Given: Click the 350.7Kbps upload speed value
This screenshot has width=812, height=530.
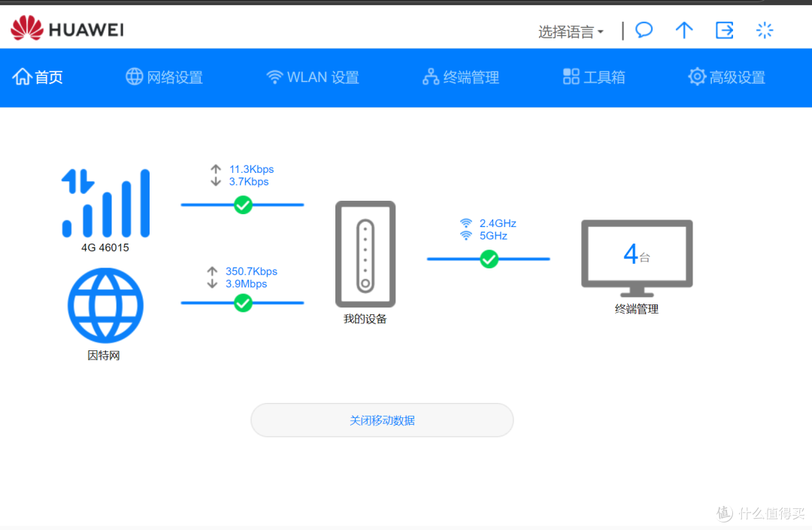Looking at the screenshot, I should (x=251, y=271).
